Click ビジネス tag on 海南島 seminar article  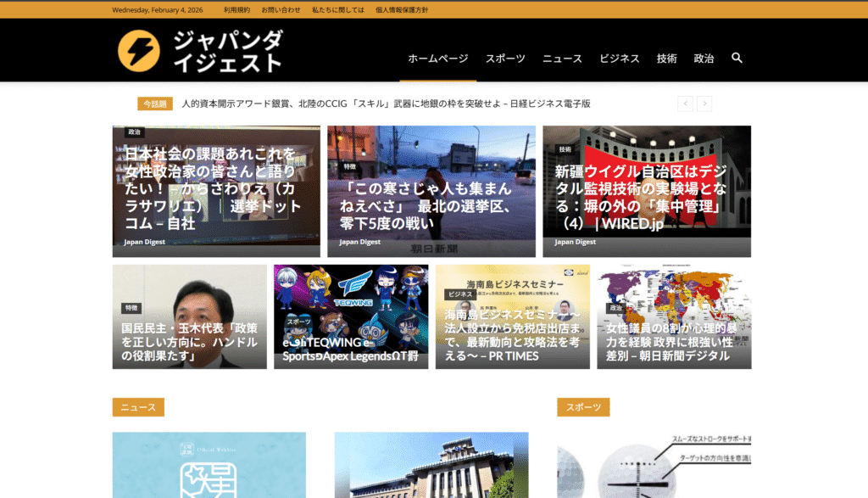460,294
